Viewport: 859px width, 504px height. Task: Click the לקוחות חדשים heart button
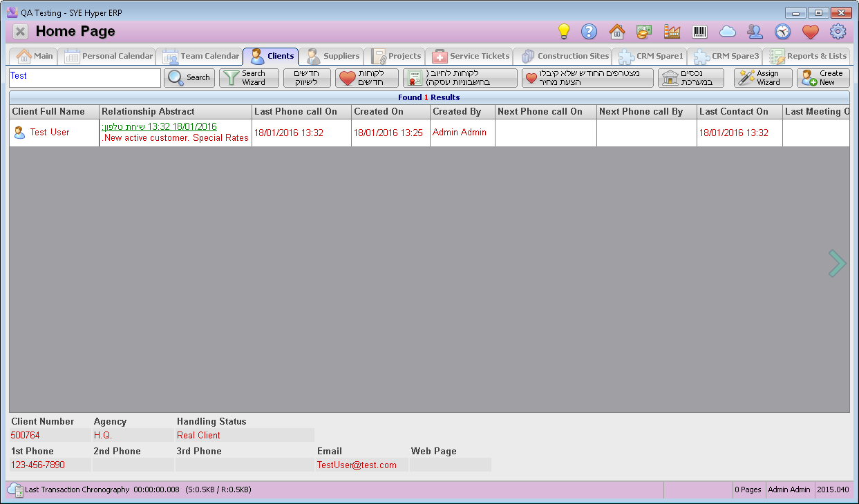(367, 78)
